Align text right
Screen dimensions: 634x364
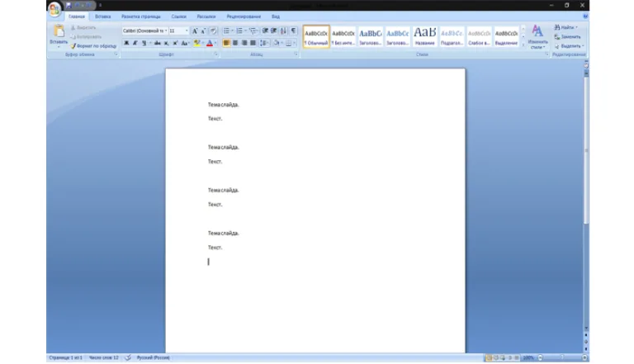pos(244,43)
